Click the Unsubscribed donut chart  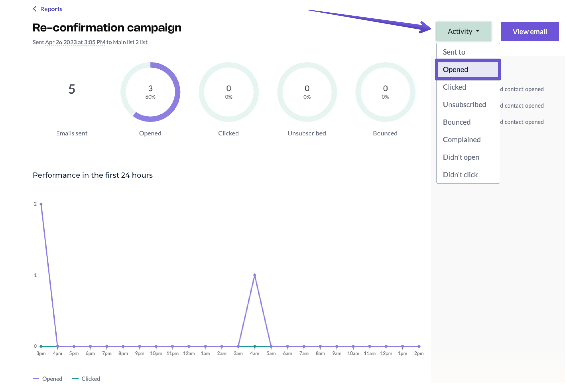[x=307, y=92]
